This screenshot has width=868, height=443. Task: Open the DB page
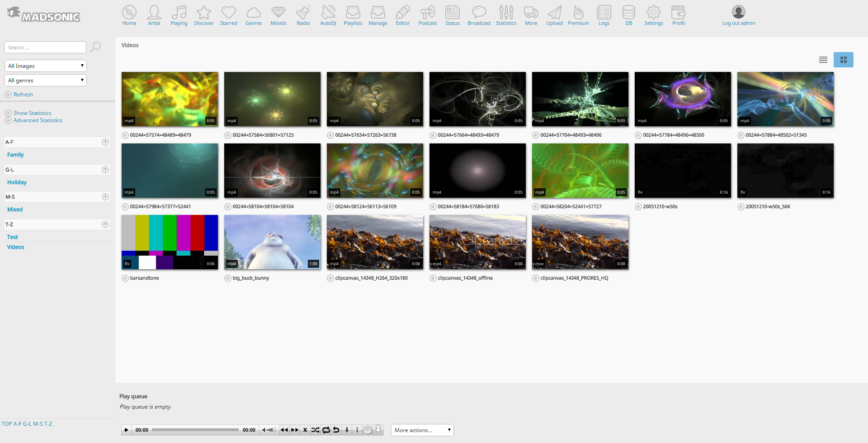click(628, 15)
